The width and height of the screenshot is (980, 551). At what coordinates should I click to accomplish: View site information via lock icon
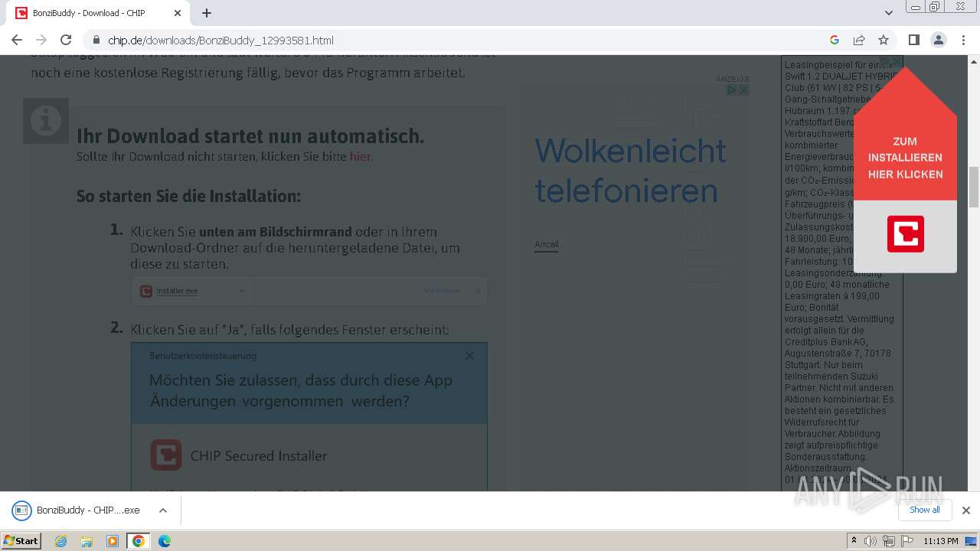pyautogui.click(x=96, y=40)
